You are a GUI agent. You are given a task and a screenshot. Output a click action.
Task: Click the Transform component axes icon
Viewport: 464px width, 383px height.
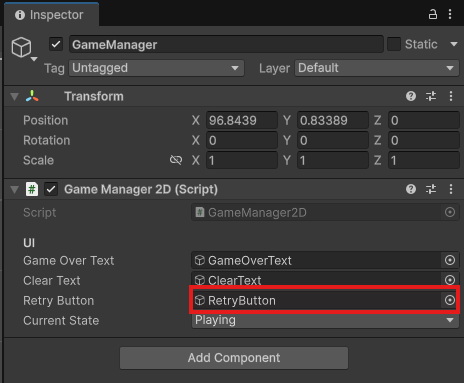coord(32,96)
